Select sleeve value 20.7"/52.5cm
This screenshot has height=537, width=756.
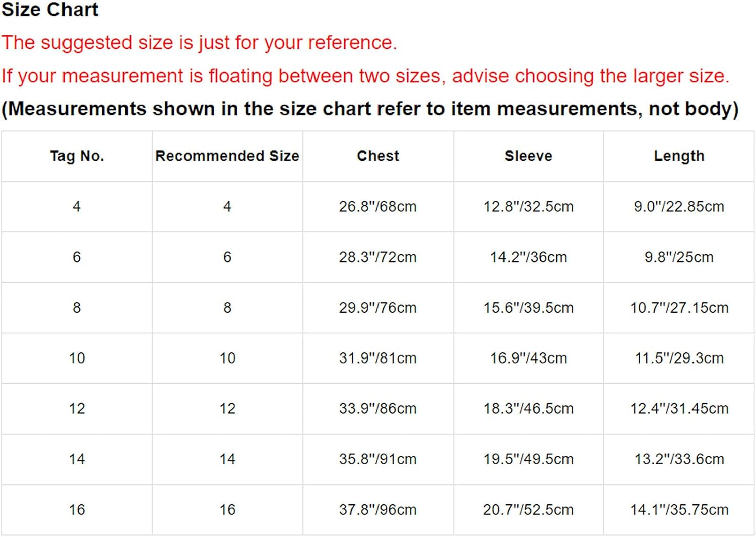pos(528,510)
